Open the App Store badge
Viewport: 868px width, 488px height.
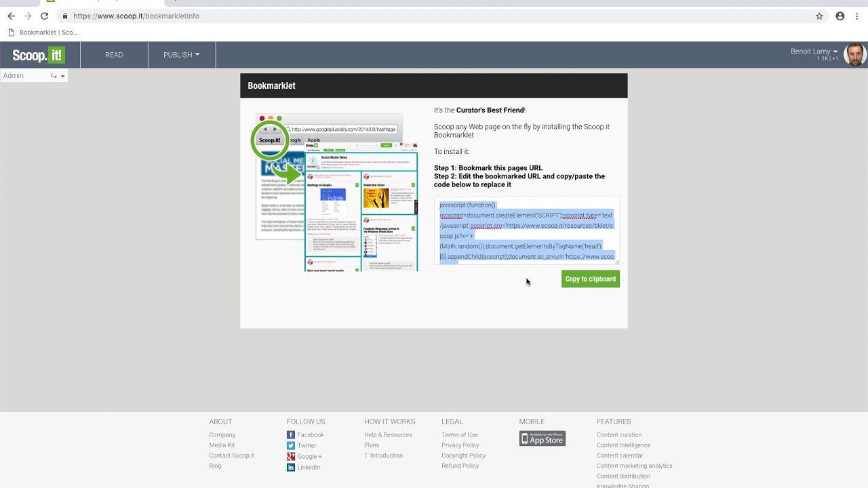(x=542, y=439)
